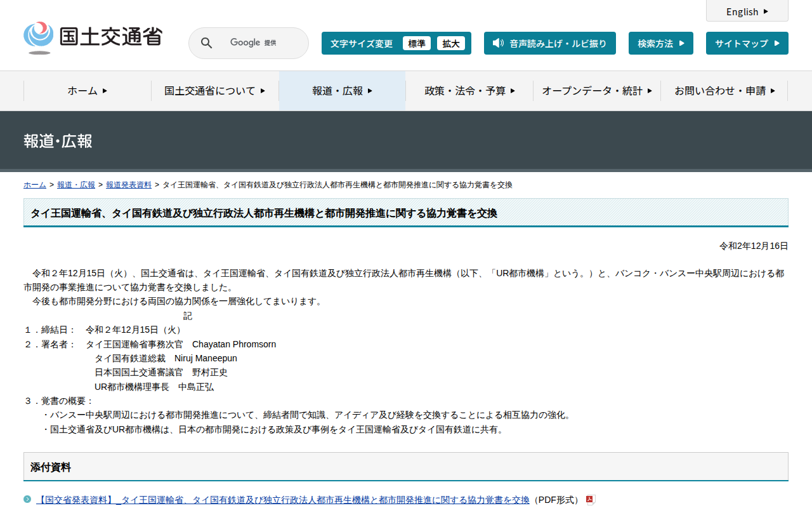Click the speaker icon for audio reading
Screen dimensions: 812x508
pos(498,43)
